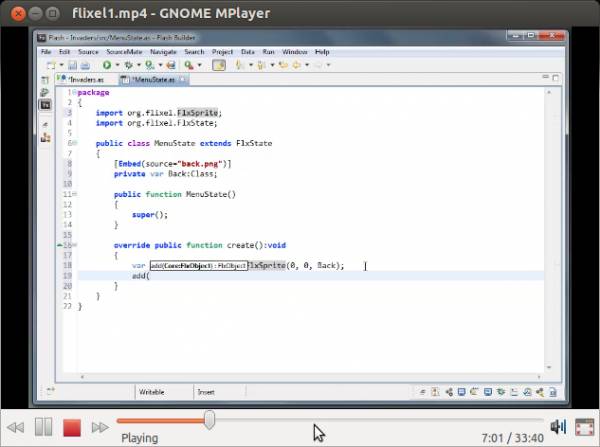
Task: Fast forward the video
Action: 100,427
